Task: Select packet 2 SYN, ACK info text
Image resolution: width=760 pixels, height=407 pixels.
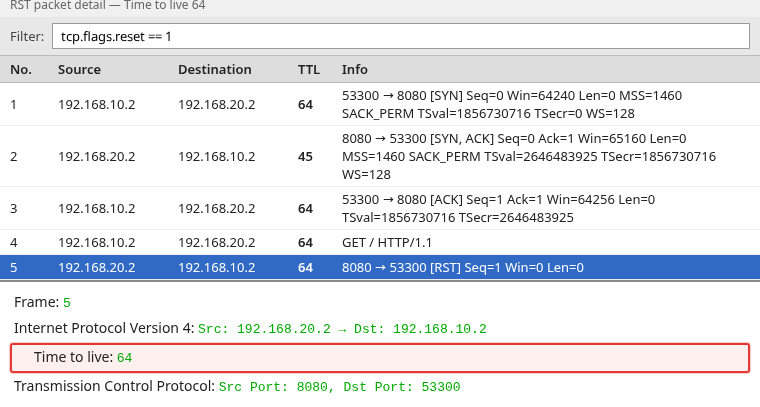Action: click(529, 157)
